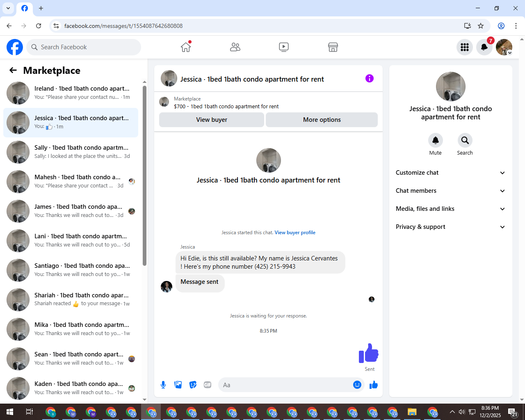Screen dimensions: 525x420
Task: Open the Lani conversation
Action: (x=71, y=241)
